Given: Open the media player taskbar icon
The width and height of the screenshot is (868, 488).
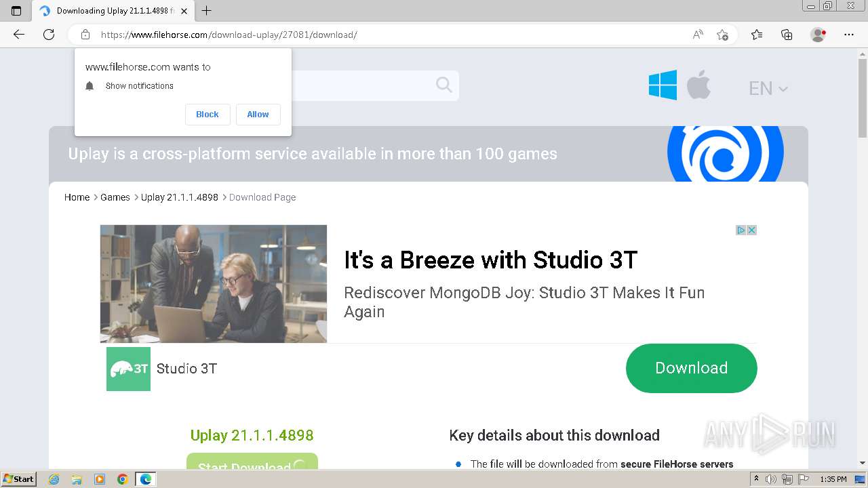Looking at the screenshot, I should pyautogui.click(x=100, y=479).
